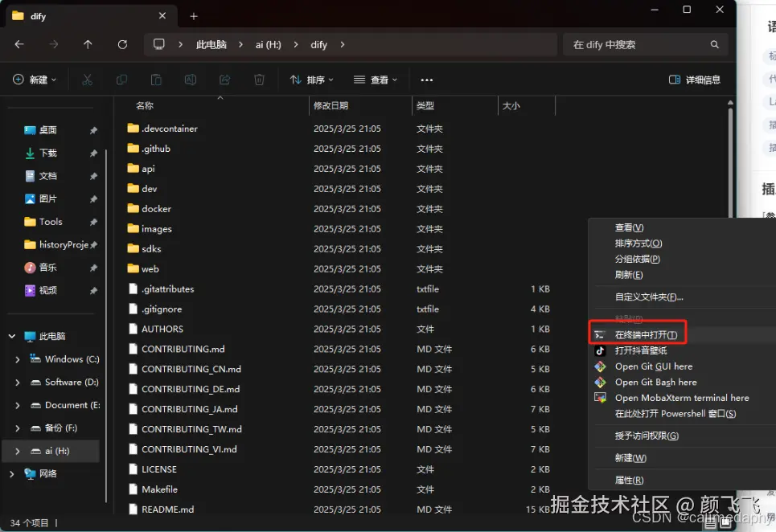Collapse 此电脑 in the navigation tree
The image size is (776, 532).
click(x=11, y=336)
